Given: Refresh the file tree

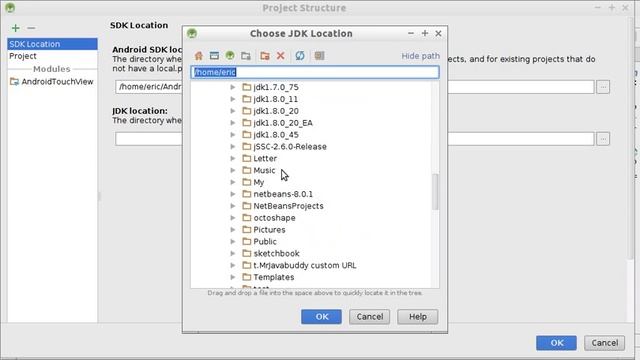Looking at the screenshot, I should pos(300,56).
